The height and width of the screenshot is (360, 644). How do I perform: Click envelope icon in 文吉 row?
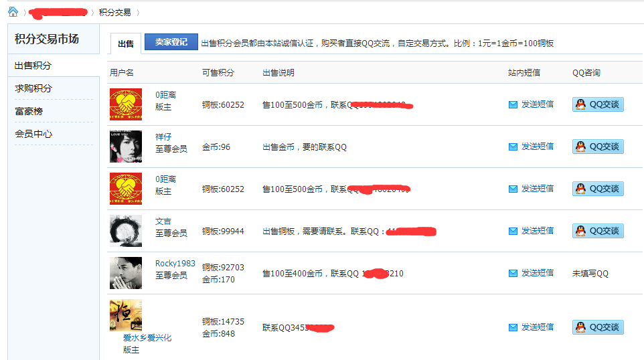513,231
